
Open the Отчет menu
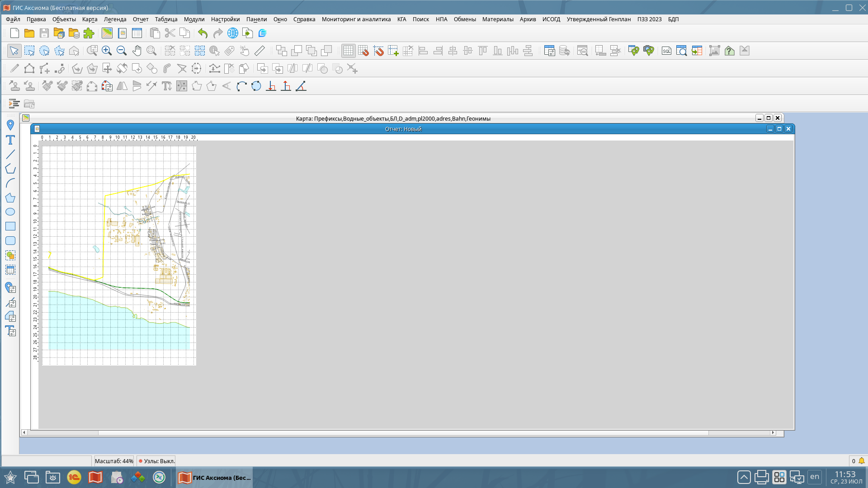(141, 19)
